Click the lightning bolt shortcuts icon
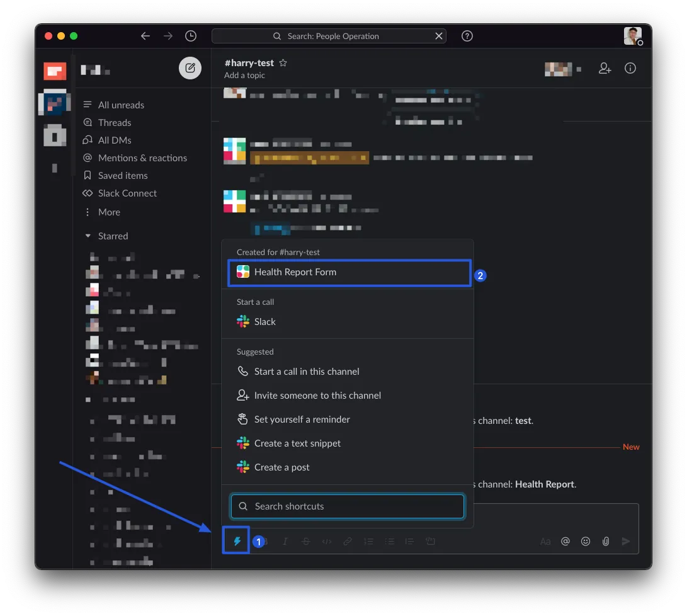This screenshot has height=616, width=687. (237, 541)
